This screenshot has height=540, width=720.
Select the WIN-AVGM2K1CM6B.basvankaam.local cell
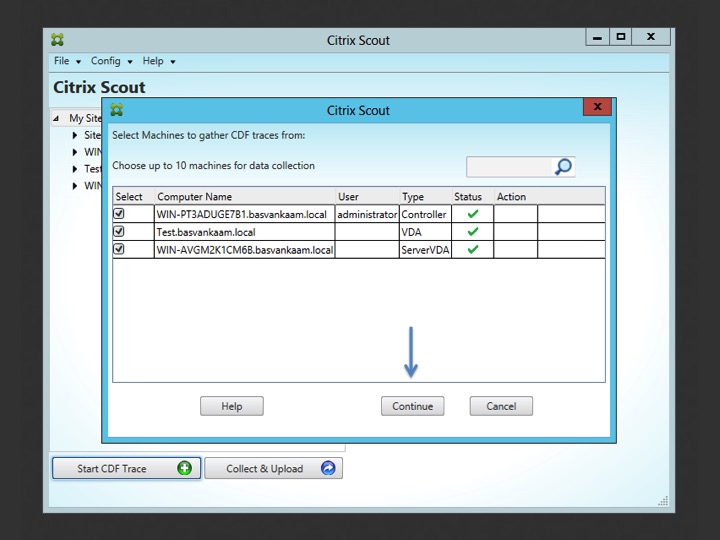[x=245, y=250]
